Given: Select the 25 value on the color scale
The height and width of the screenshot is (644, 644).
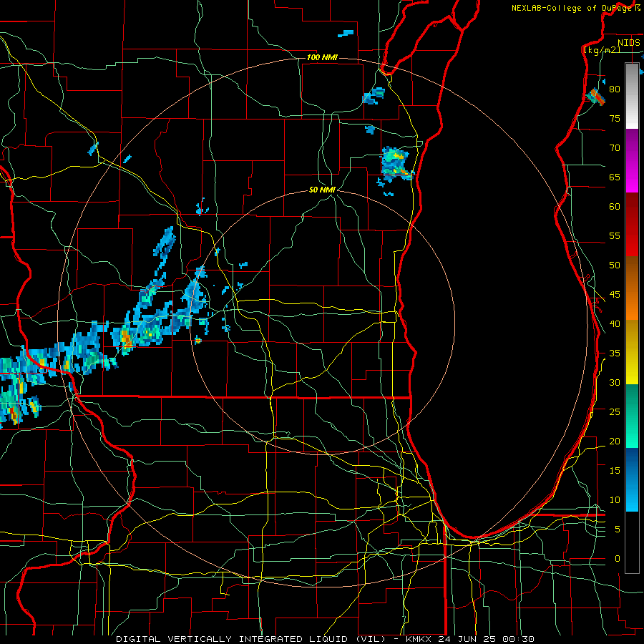Looking at the screenshot, I should pos(615,412).
